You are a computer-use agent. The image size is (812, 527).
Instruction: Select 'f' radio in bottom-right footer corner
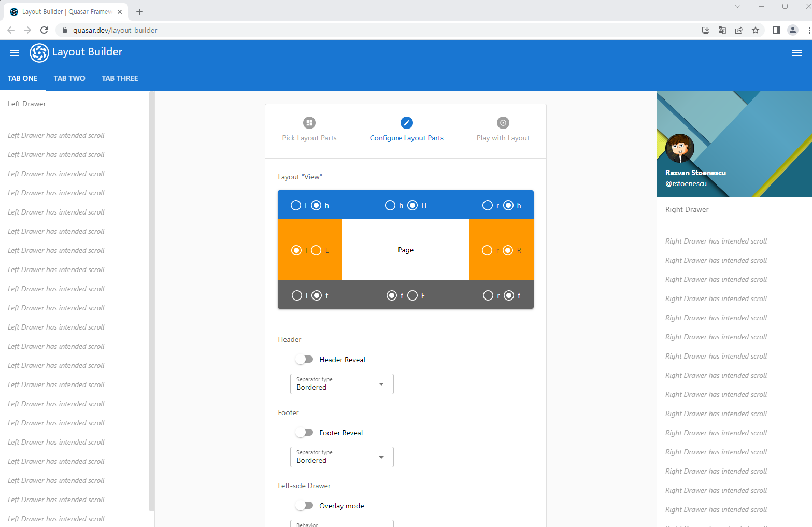click(509, 295)
